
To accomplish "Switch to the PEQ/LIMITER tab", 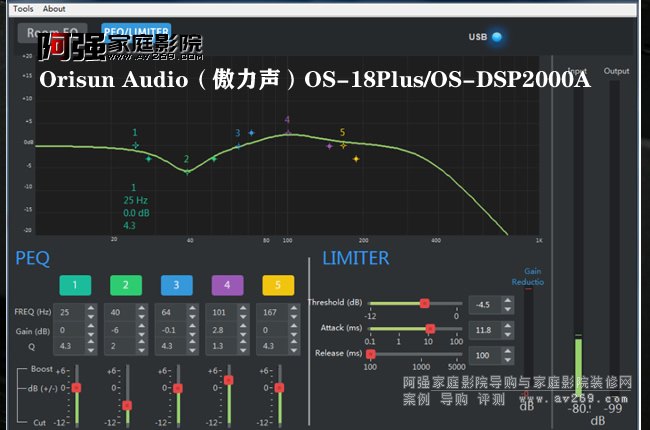I will pos(136,32).
